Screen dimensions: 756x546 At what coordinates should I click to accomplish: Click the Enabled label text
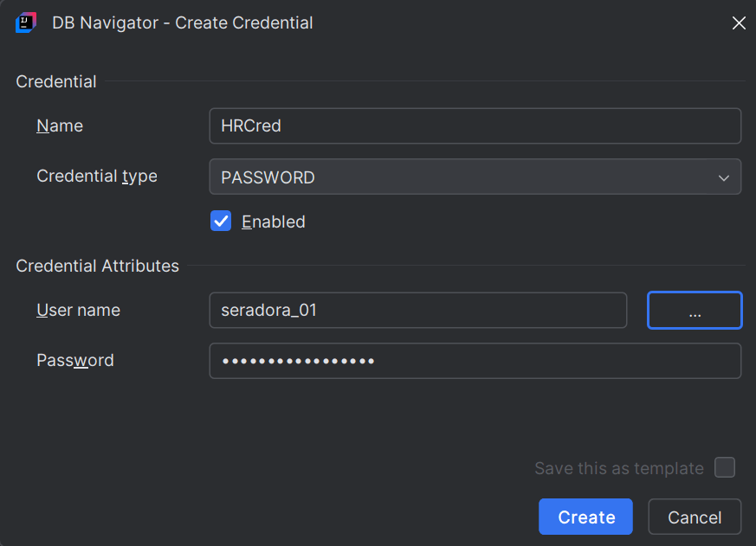coord(274,222)
